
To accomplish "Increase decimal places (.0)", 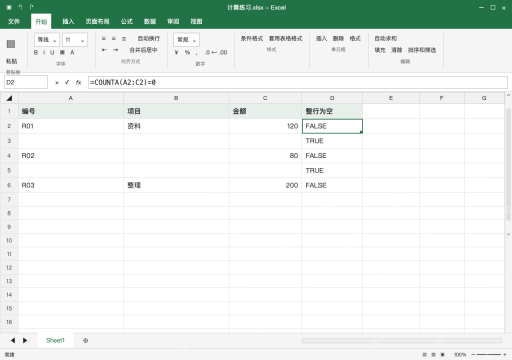I will point(208,52).
